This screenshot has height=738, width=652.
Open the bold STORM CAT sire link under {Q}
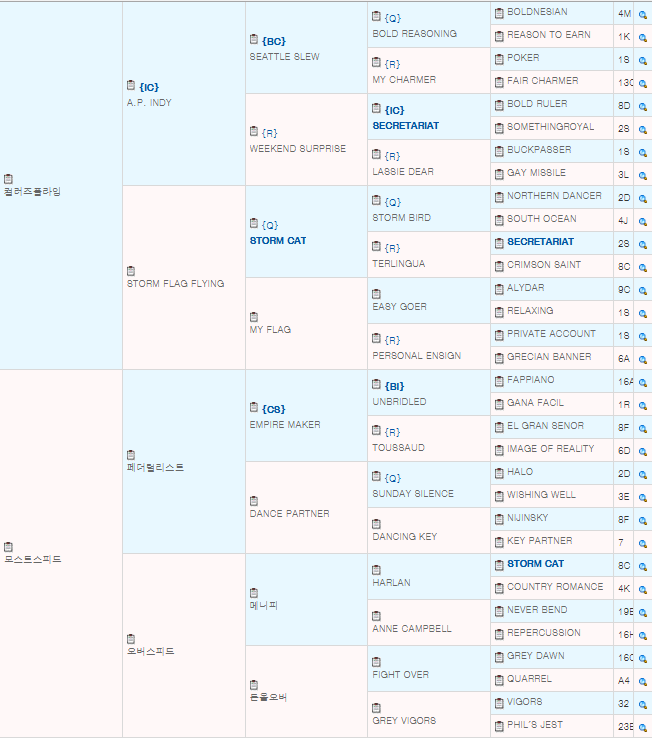point(278,241)
